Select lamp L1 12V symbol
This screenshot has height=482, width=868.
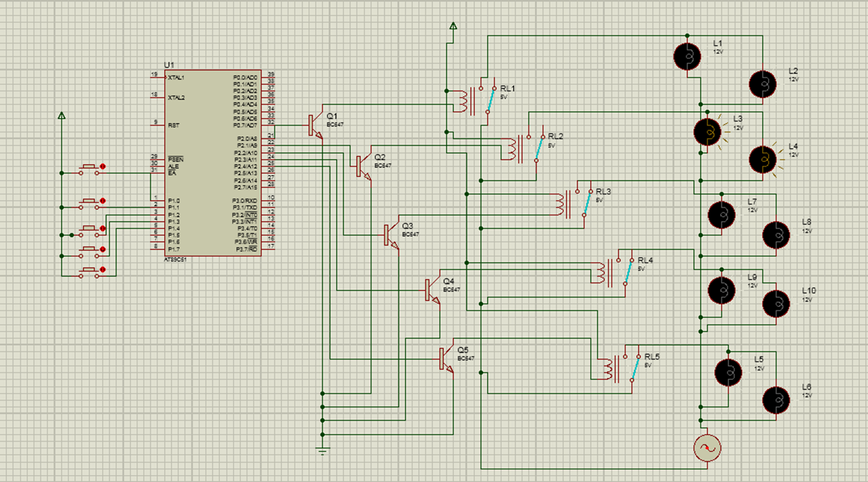point(689,56)
